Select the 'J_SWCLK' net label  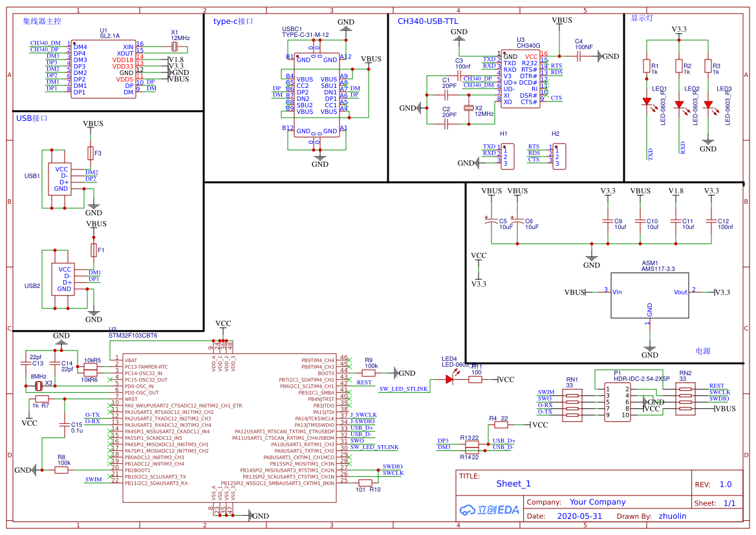pos(363,415)
